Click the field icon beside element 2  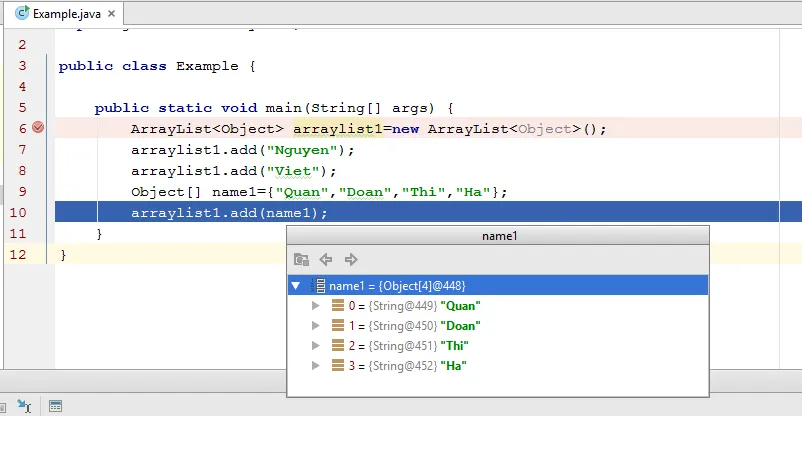click(x=338, y=345)
